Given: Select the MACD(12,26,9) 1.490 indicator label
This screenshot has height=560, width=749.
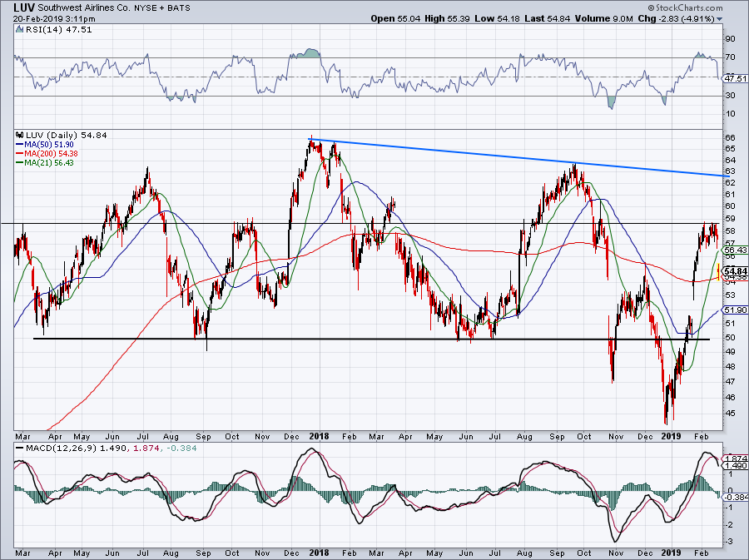Looking at the screenshot, I should [x=76, y=448].
